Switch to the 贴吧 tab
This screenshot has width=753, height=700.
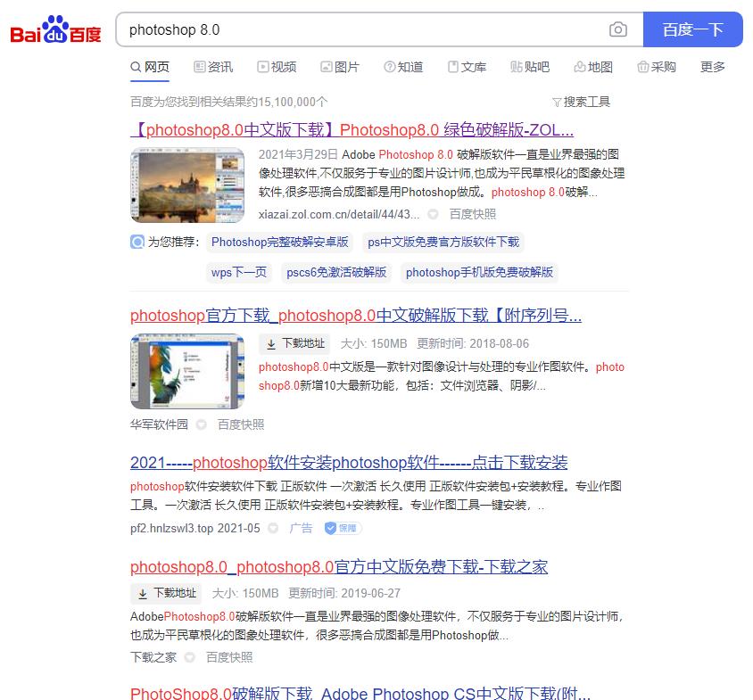(x=530, y=66)
